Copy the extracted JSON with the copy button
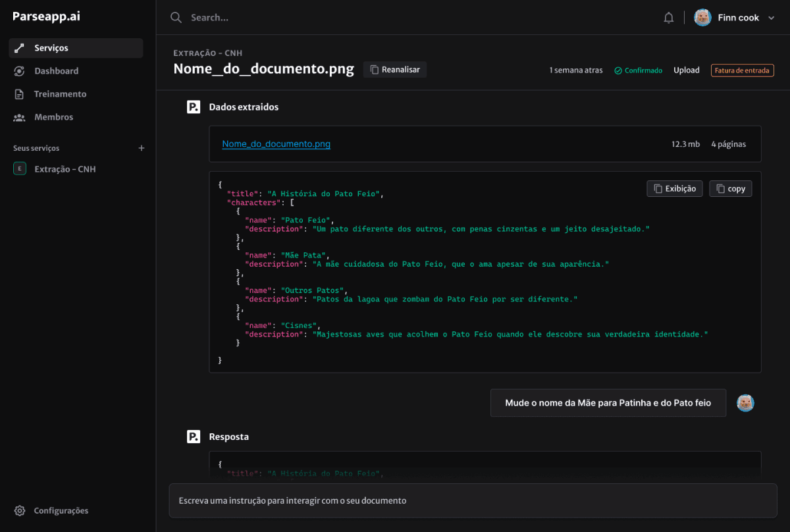Screen dimensions: 790x532 pos(730,188)
